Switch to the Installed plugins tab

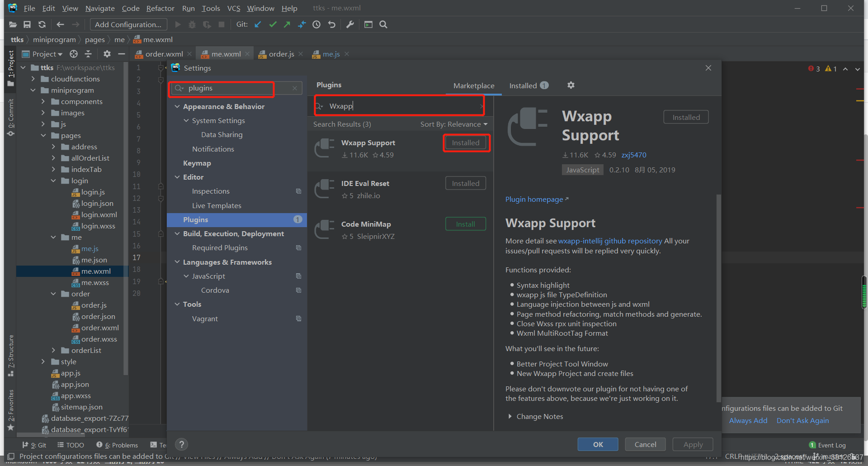(x=528, y=86)
